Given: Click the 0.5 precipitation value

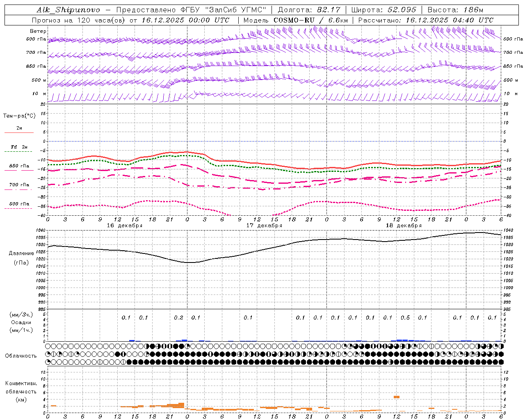Looking at the screenshot, I should (405, 318).
